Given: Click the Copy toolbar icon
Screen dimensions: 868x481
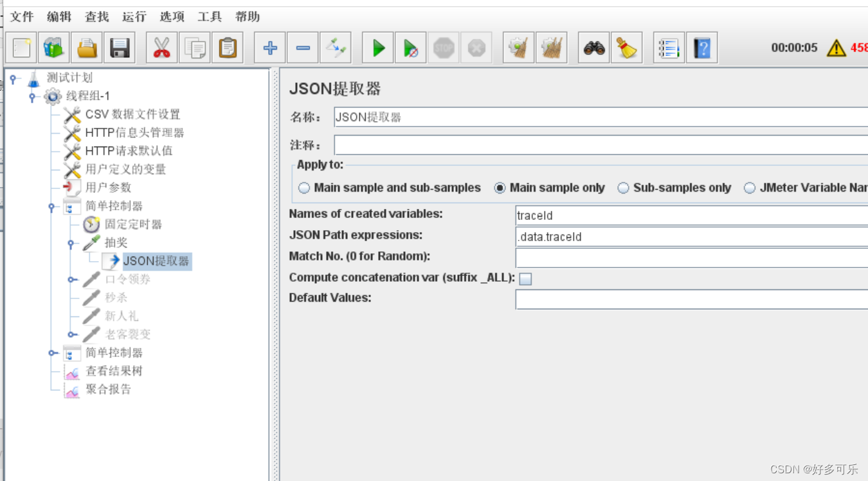Looking at the screenshot, I should point(195,48).
